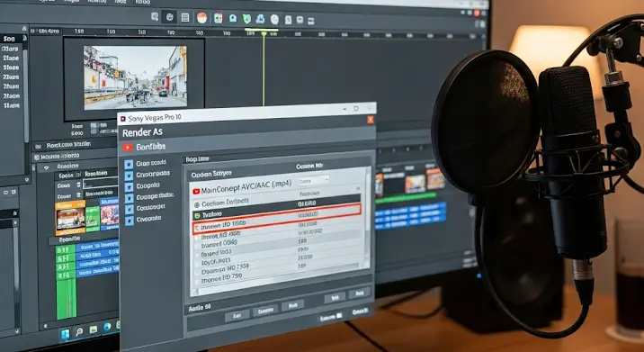This screenshot has width=644, height=352.
Task: Toggle the fifth blue checkbox in Render As sidebar
Action: (x=129, y=209)
